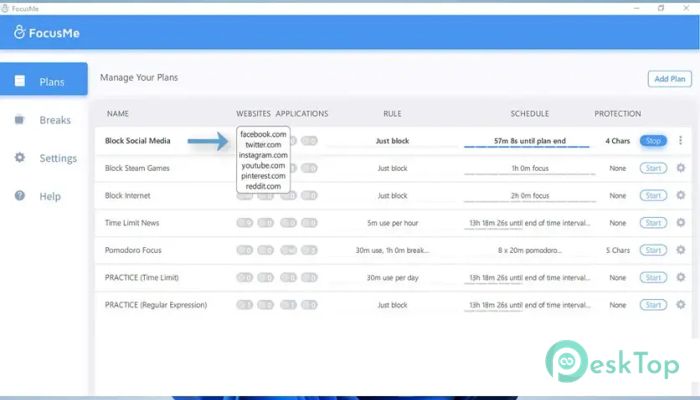Open gear settings for Block Steam Games

680,168
